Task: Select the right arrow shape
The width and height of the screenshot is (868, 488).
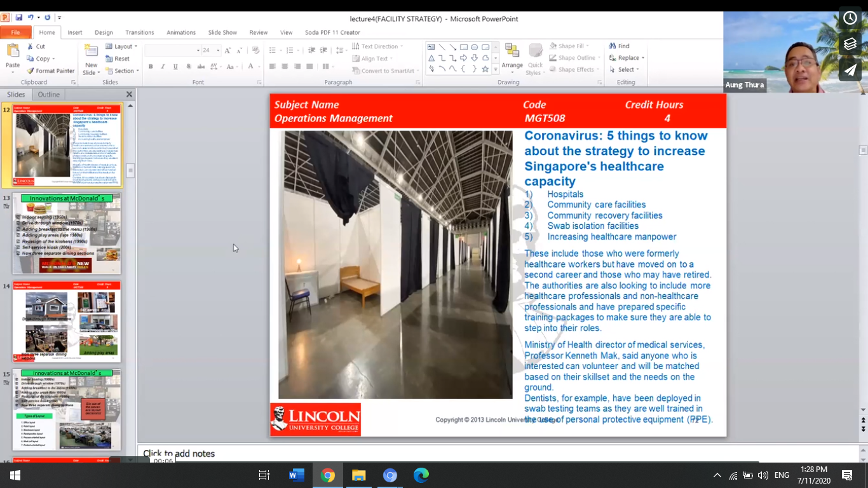Action: click(x=464, y=58)
